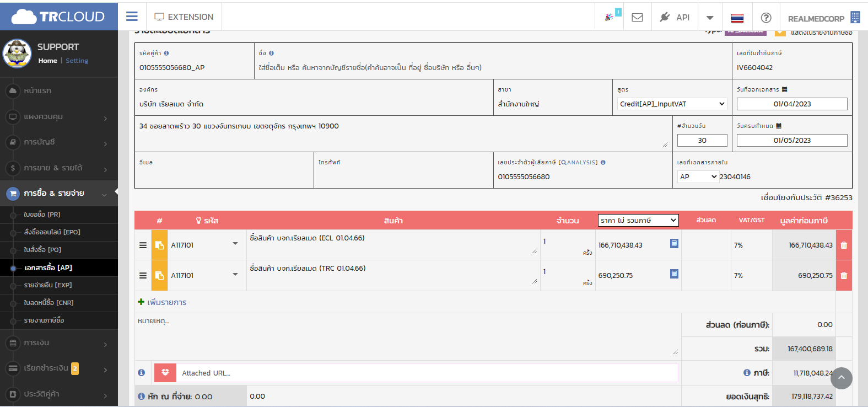
Task: Click orange copy icon on TRC row
Action: pos(159,275)
